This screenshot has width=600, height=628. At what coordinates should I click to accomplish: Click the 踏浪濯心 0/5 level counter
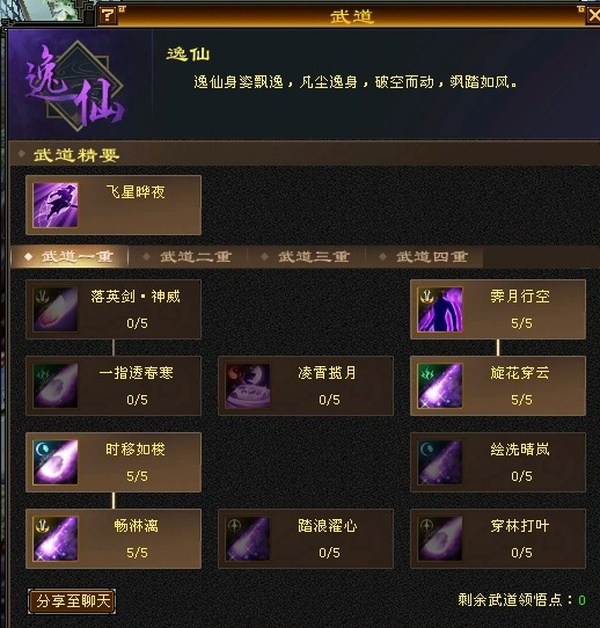[329, 553]
